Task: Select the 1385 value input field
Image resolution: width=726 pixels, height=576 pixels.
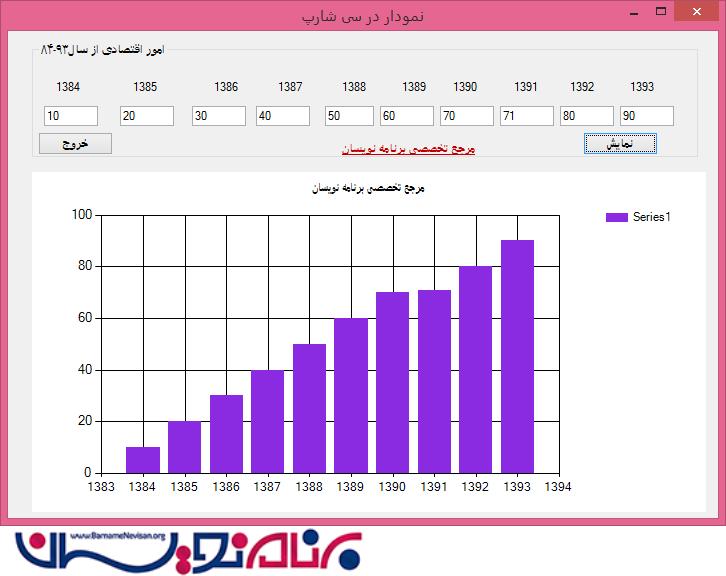Action: 146,116
